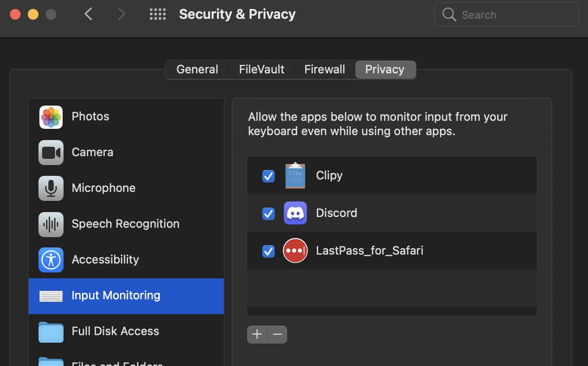588x366 pixels.
Task: Click the Accessibility icon in the sidebar
Action: pyautogui.click(x=51, y=260)
